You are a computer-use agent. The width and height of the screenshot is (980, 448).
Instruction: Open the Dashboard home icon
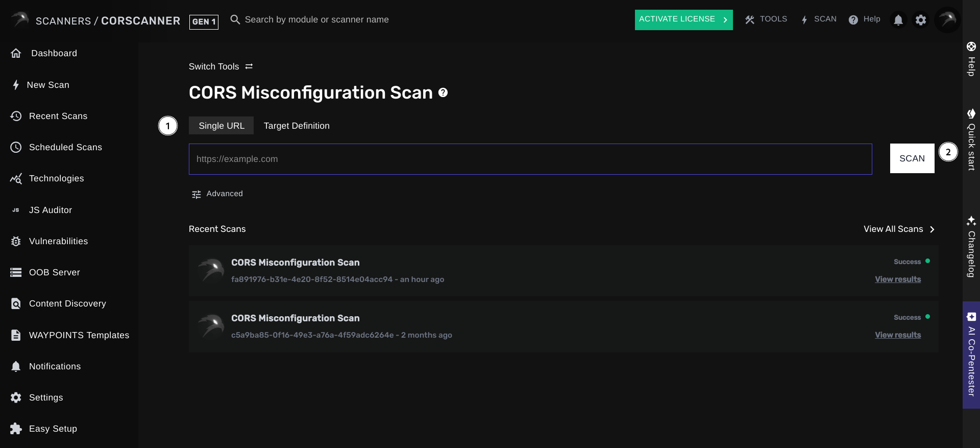tap(16, 53)
